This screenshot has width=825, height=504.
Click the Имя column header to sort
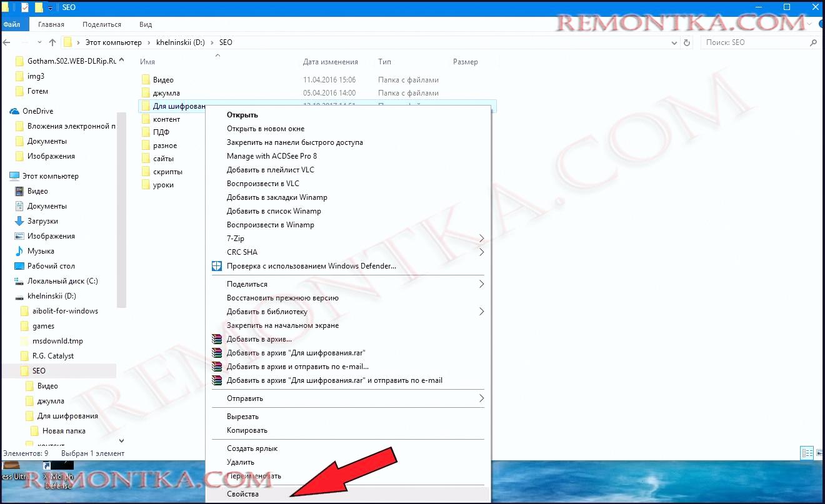tap(147, 62)
